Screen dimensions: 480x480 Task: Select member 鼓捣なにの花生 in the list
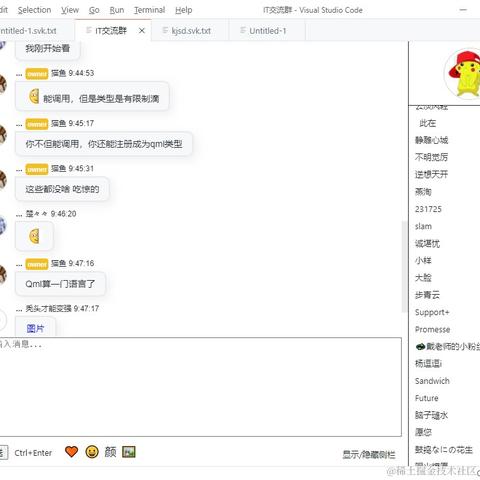(444, 450)
